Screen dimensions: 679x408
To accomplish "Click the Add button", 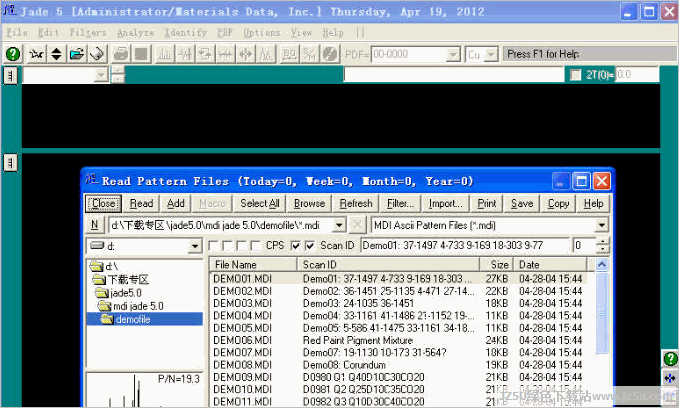I will pyautogui.click(x=175, y=203).
